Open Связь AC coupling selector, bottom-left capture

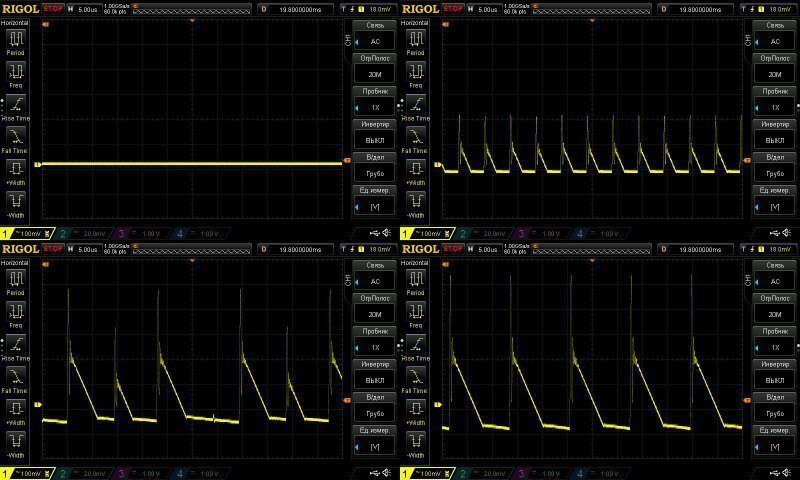click(375, 276)
